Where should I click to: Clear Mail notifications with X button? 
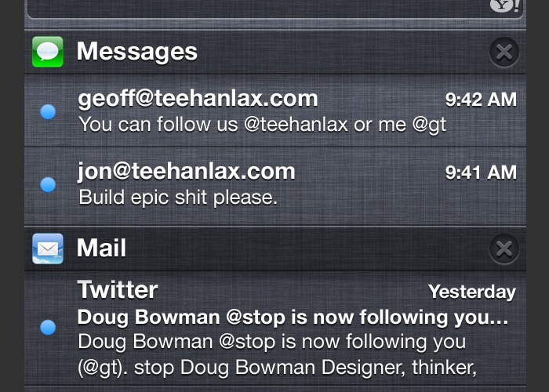504,249
